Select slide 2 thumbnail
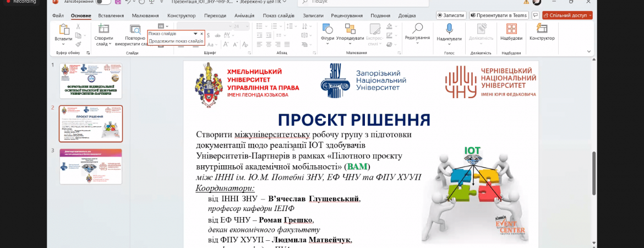 coord(91,123)
